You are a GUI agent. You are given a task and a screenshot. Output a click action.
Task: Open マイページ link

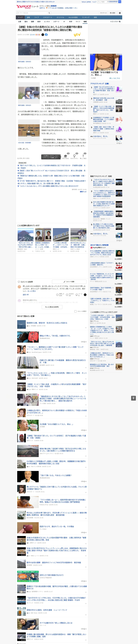pyautogui.click(x=103, y=13)
